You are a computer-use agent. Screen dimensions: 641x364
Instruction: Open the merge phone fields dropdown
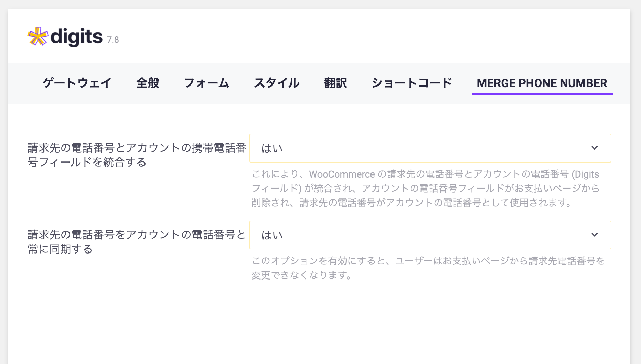[430, 148]
